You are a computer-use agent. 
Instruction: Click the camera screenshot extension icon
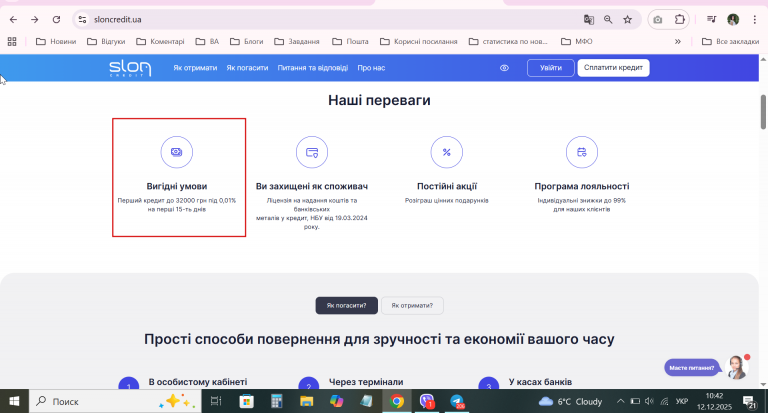click(x=658, y=20)
